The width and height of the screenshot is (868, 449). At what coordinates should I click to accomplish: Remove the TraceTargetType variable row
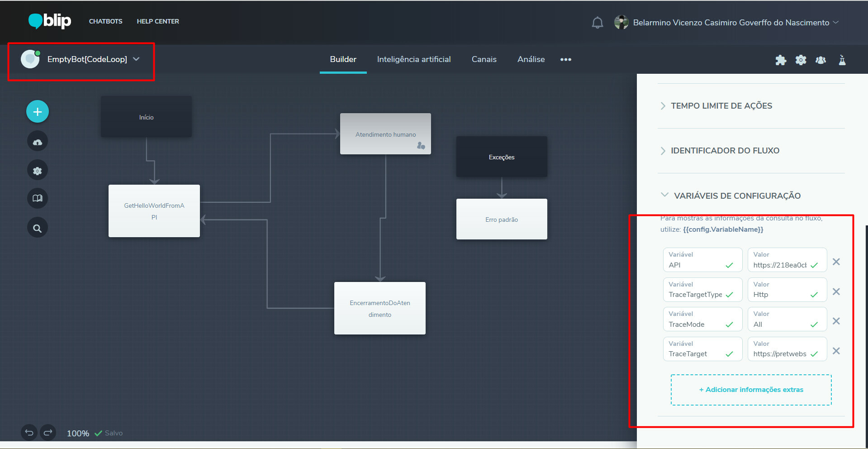click(x=836, y=291)
